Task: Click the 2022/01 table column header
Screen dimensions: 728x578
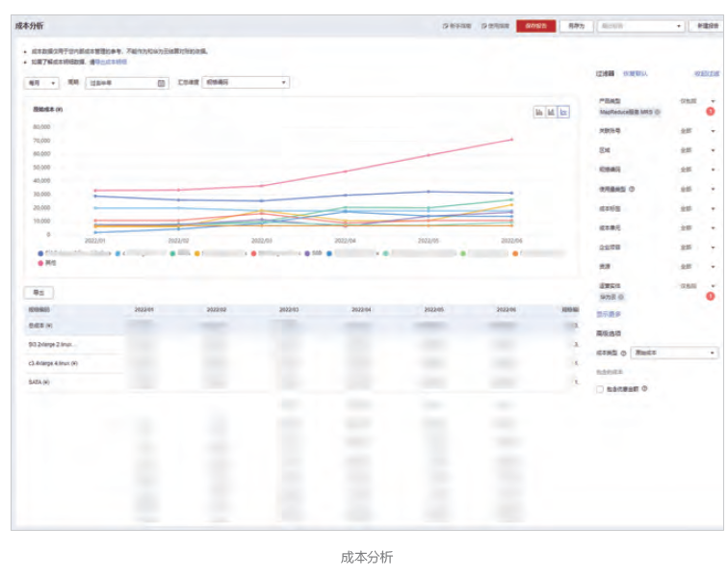Action: (x=143, y=309)
